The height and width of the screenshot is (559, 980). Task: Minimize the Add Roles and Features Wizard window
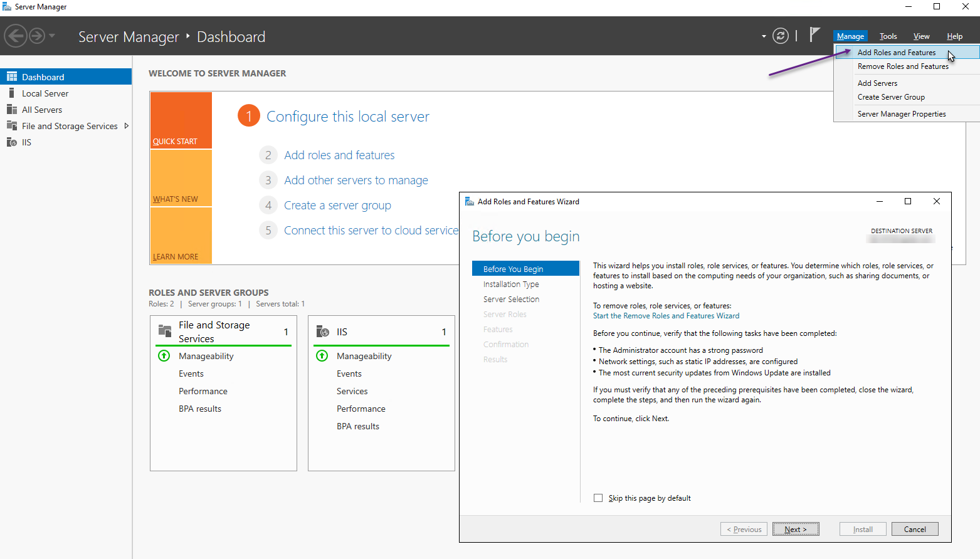pos(880,201)
